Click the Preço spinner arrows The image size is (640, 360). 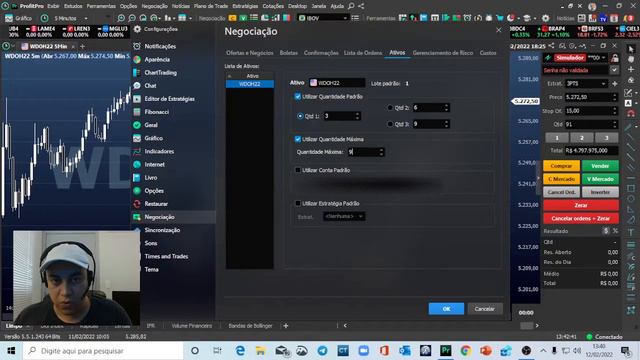pos(615,97)
